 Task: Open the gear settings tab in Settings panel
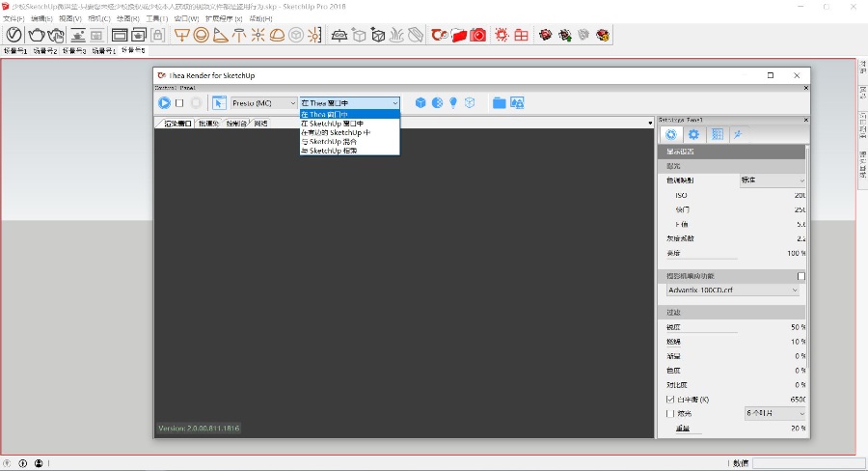693,134
